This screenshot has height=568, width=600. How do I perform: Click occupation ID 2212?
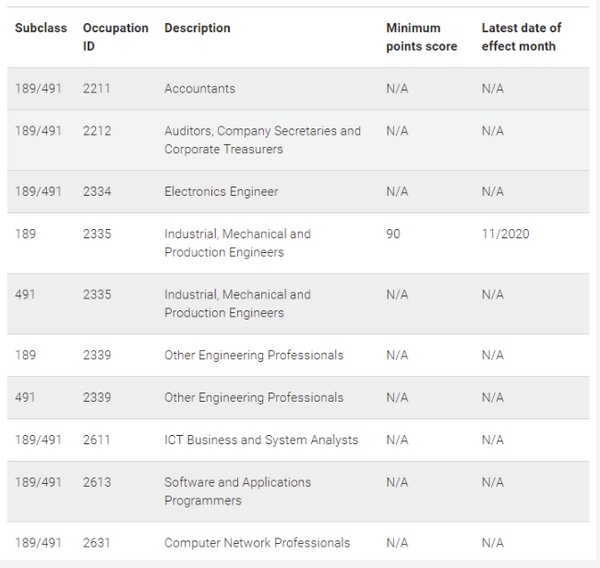pyautogui.click(x=97, y=131)
